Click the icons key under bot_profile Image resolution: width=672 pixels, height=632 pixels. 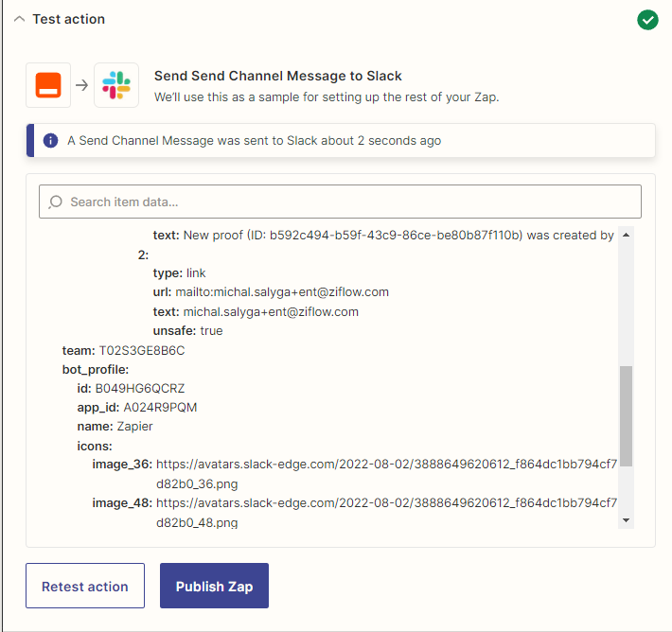point(95,446)
